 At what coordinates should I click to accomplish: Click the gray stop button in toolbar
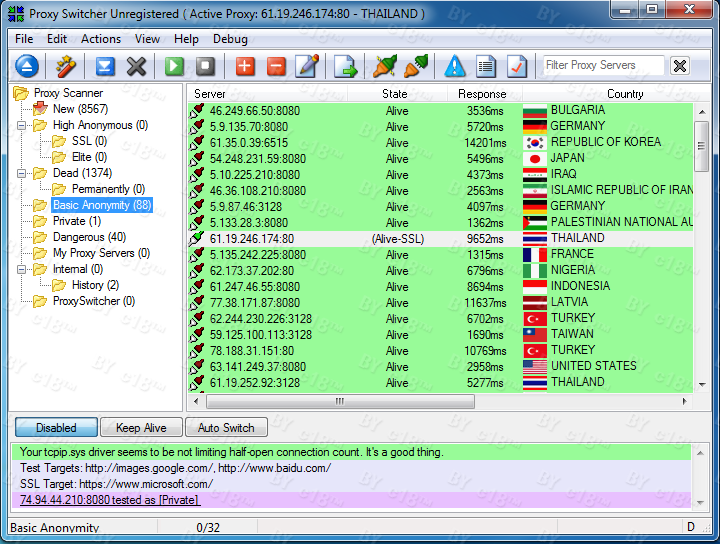click(x=205, y=67)
